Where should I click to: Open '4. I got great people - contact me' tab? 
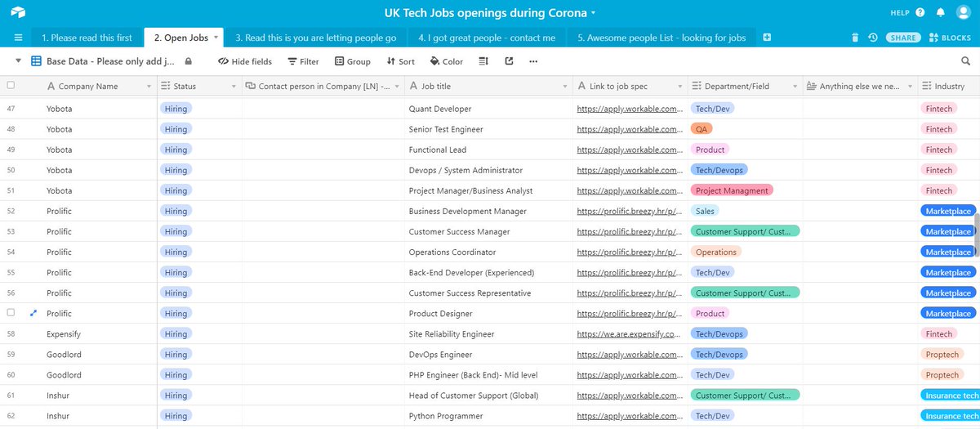click(x=487, y=38)
